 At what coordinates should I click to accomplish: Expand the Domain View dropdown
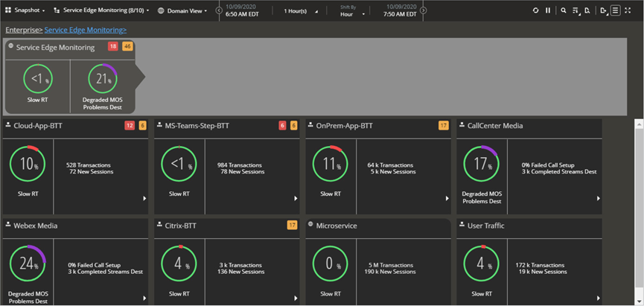(x=182, y=10)
